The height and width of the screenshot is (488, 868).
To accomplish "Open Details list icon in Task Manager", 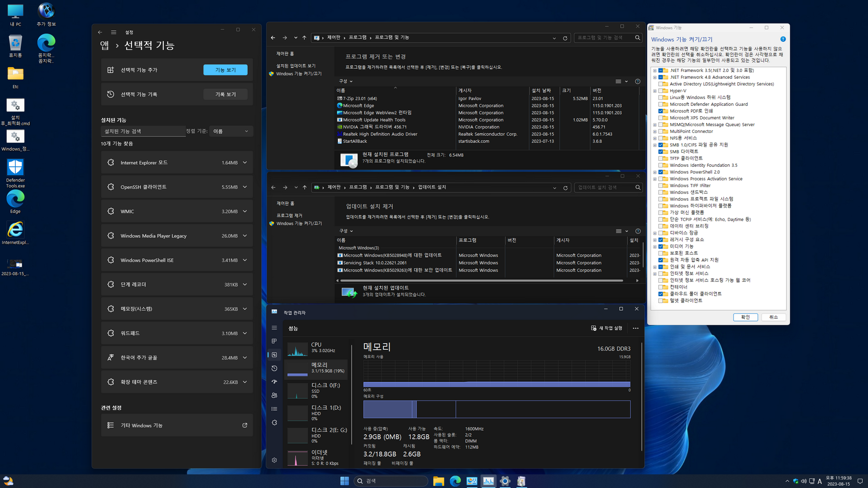I will pyautogui.click(x=274, y=409).
